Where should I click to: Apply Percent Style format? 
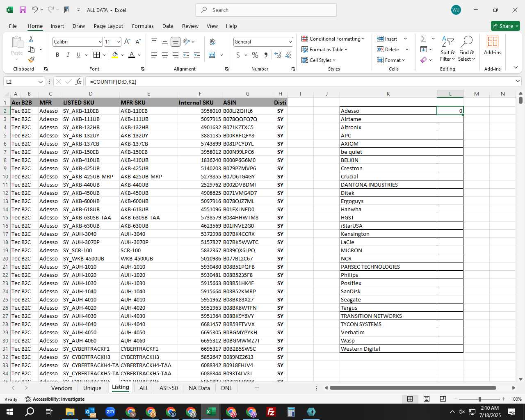(x=255, y=55)
